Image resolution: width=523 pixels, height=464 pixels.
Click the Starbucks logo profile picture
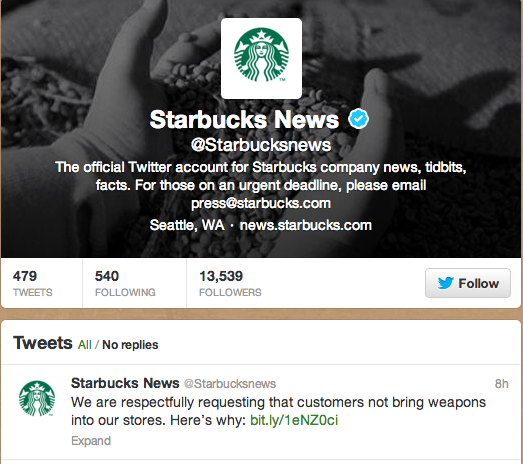[262, 58]
